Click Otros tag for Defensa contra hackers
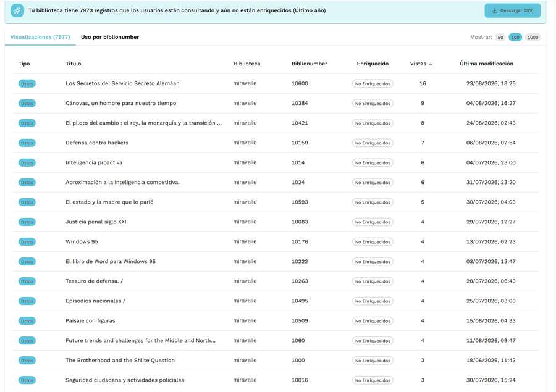This screenshot has width=556, height=392. [27, 143]
